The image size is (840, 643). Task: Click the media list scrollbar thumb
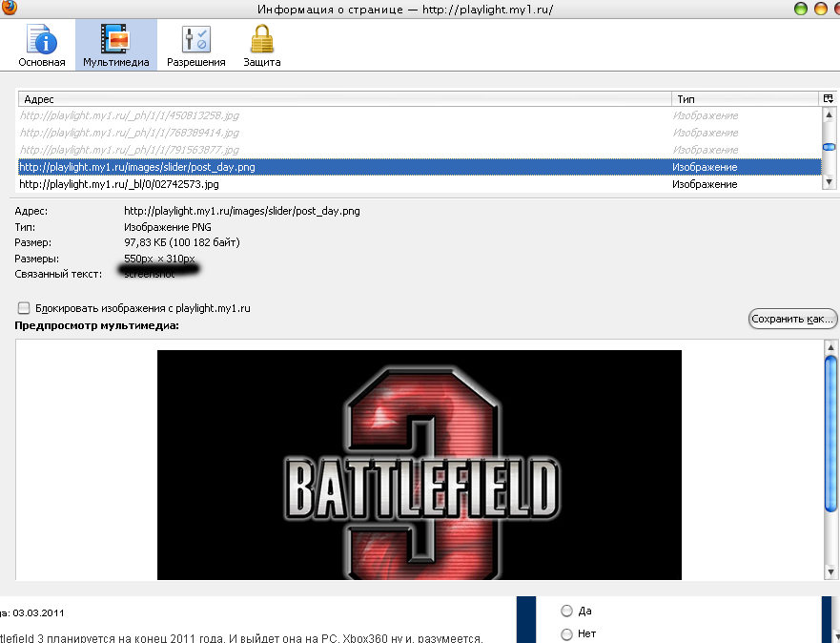tap(829, 147)
